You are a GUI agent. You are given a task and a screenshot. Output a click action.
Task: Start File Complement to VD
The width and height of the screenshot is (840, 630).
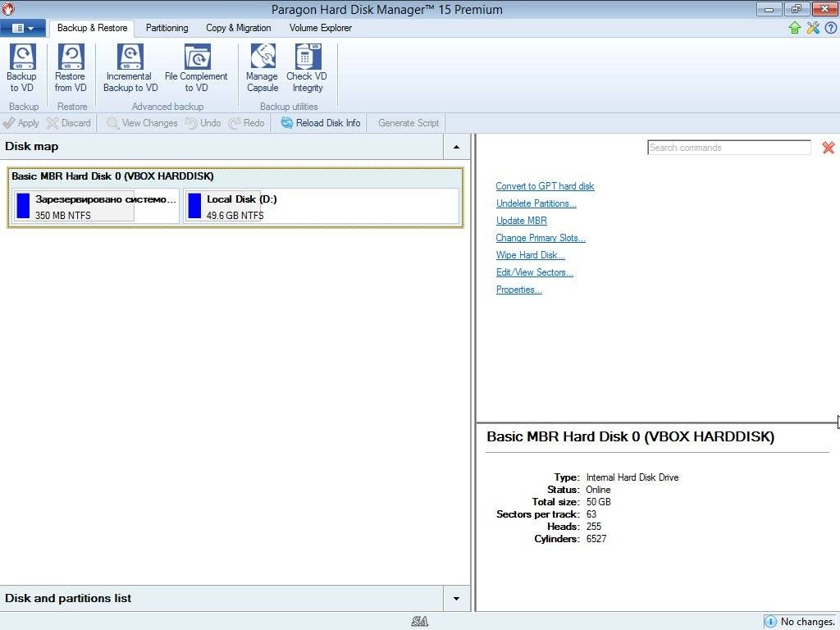click(196, 68)
